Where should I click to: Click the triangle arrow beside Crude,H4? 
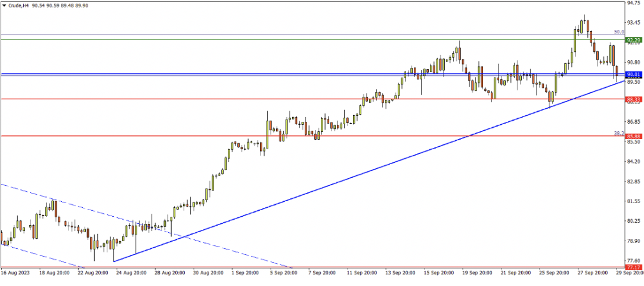[4, 5]
